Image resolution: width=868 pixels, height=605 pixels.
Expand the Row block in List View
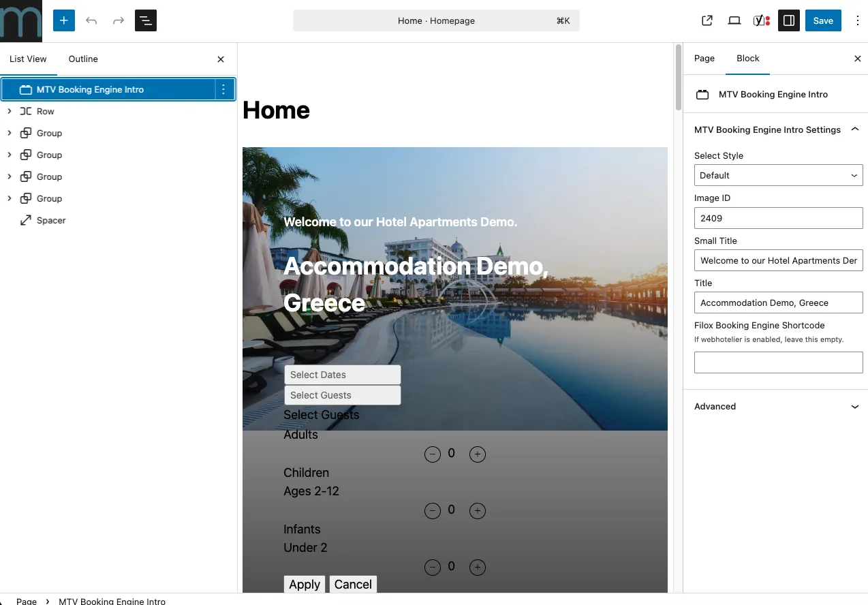[10, 111]
